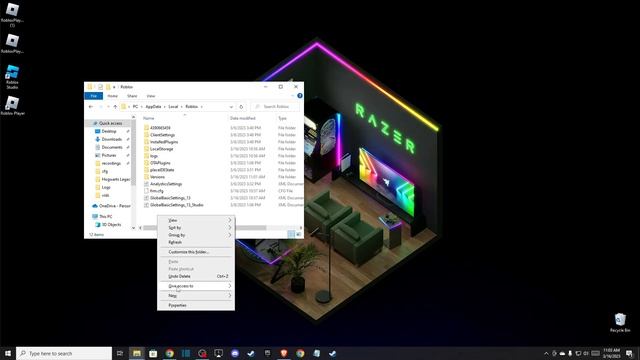Screen dimensions: 640x360
Task: Click the properties icon in title bar toolbar
Action: (100, 87)
